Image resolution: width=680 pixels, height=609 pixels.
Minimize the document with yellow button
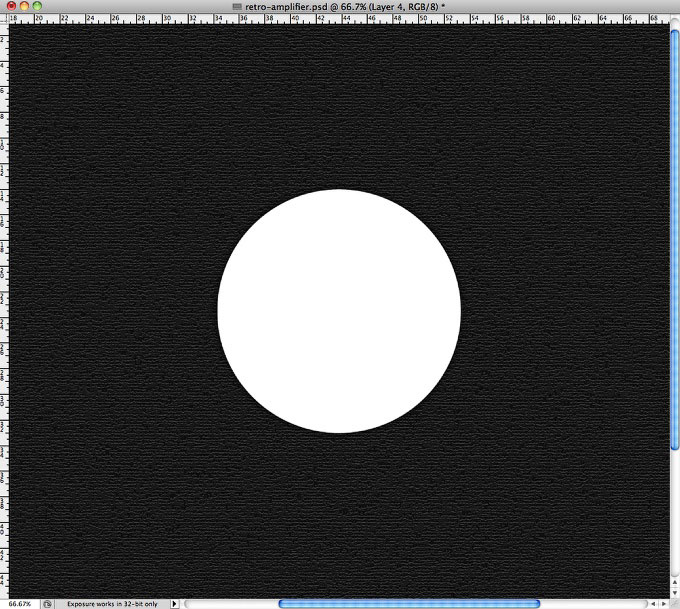tap(24, 6)
